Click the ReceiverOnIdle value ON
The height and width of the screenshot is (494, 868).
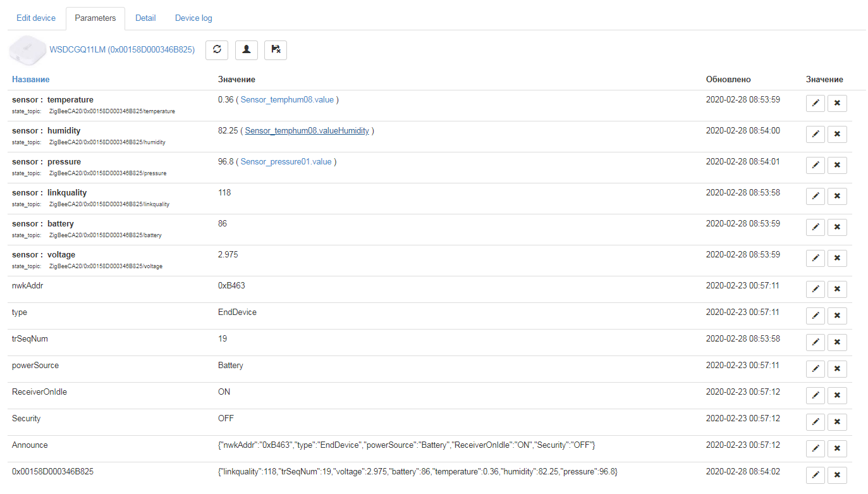224,392
